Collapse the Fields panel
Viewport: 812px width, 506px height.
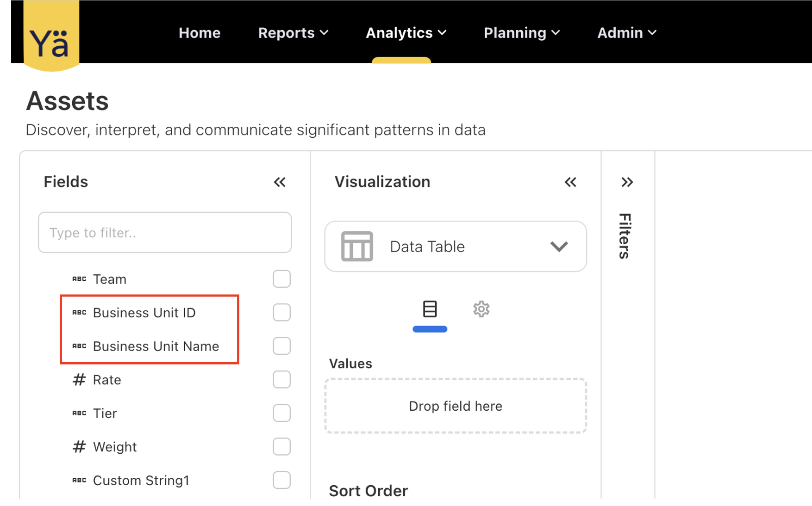pyautogui.click(x=280, y=182)
